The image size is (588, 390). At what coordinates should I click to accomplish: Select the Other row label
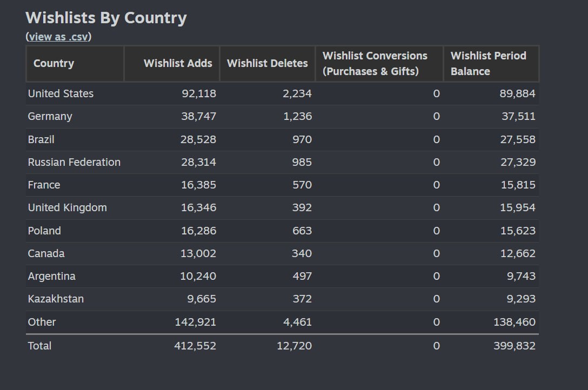coord(42,322)
